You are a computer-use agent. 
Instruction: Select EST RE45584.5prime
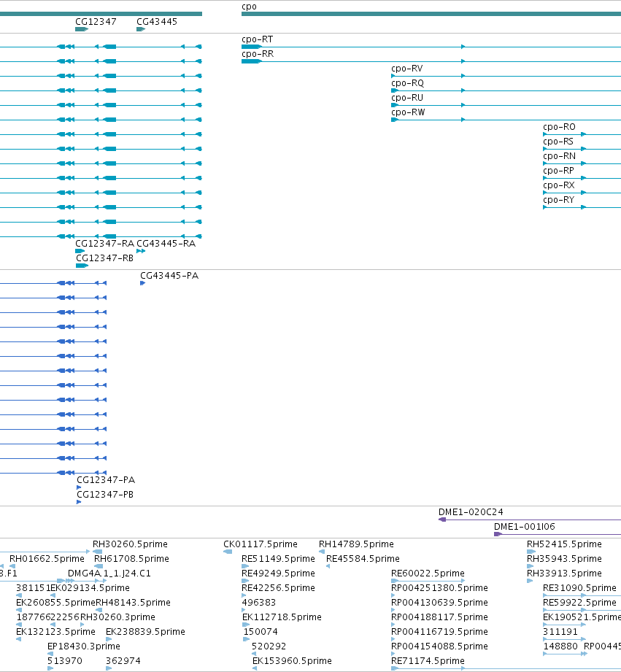(363, 559)
